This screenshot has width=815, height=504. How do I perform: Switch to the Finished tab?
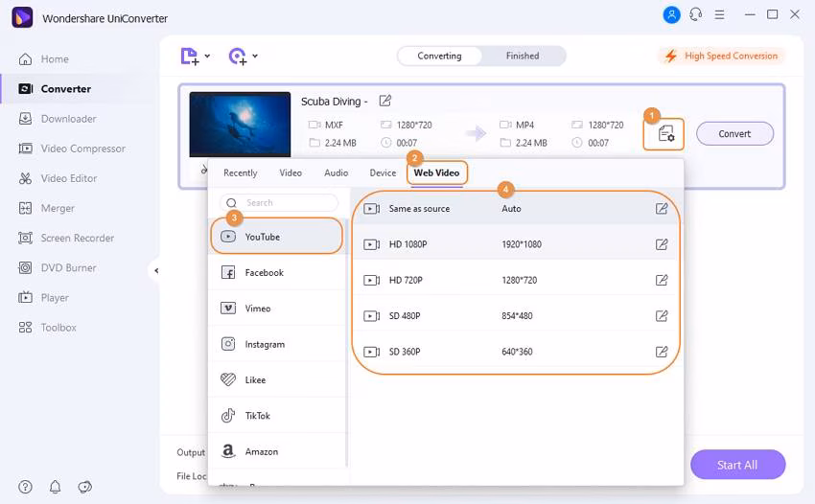523,57
